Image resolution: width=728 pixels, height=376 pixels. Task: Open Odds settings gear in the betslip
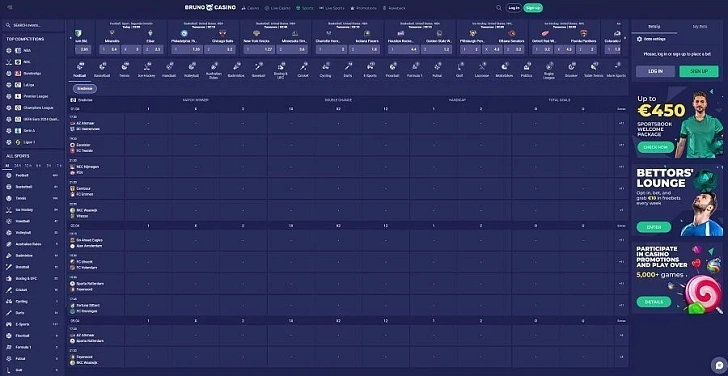click(640, 39)
